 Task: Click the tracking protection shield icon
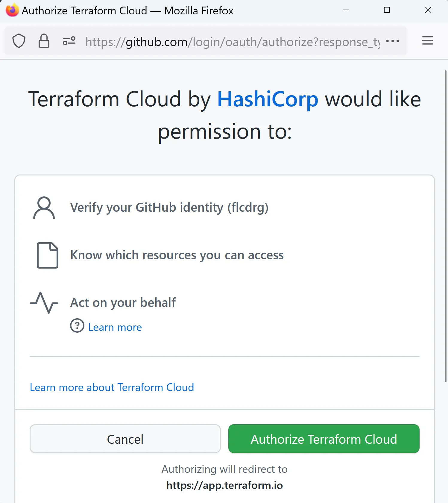[19, 41]
